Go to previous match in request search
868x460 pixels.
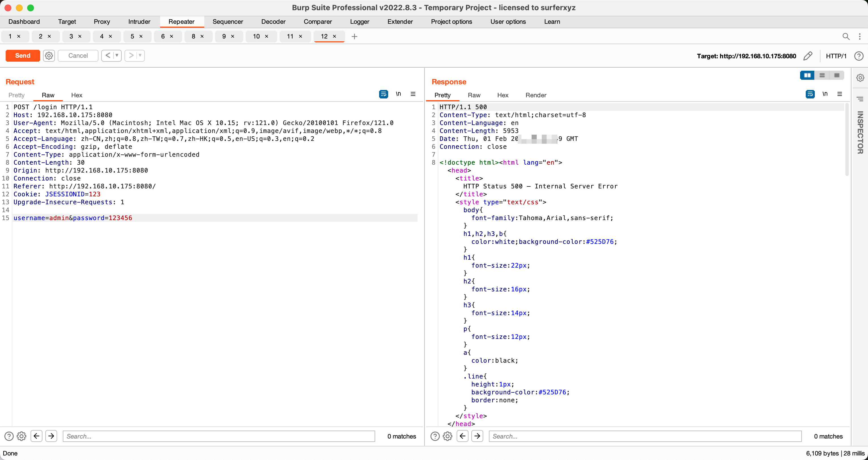pos(36,436)
